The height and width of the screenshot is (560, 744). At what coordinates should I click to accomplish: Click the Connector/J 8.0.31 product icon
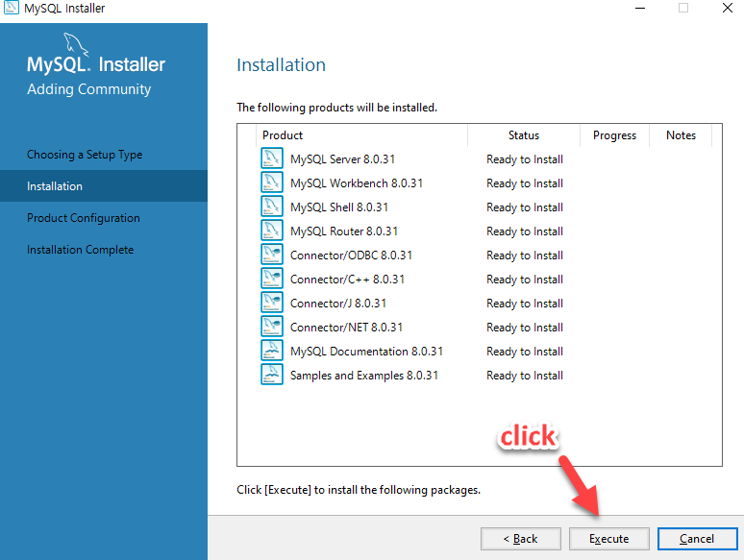272,303
